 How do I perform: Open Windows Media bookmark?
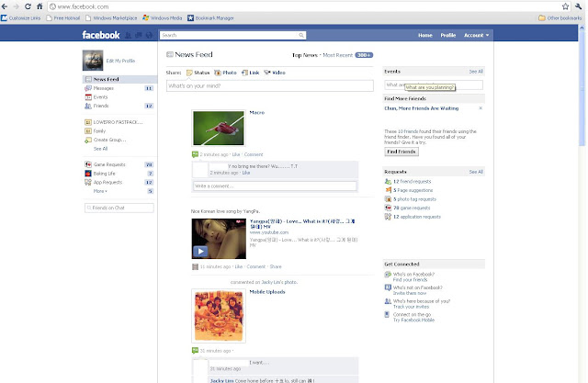pyautogui.click(x=163, y=18)
